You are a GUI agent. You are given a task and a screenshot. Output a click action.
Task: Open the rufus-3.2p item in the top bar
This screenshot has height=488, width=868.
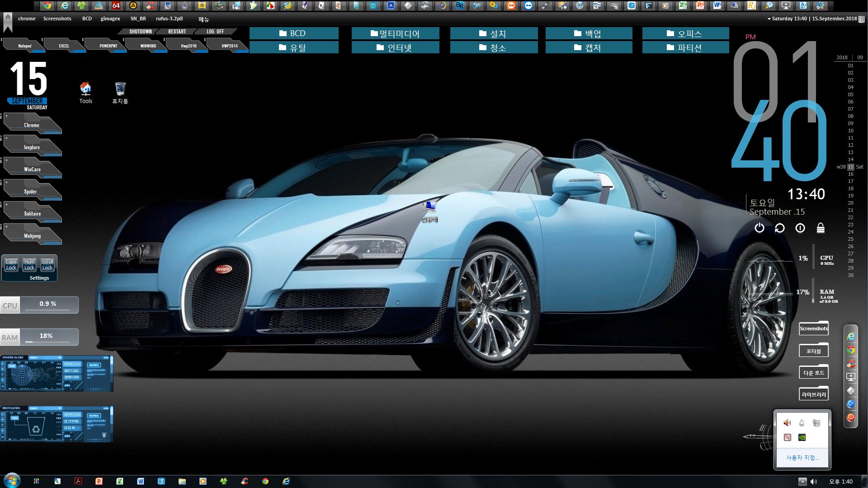pyautogui.click(x=170, y=19)
